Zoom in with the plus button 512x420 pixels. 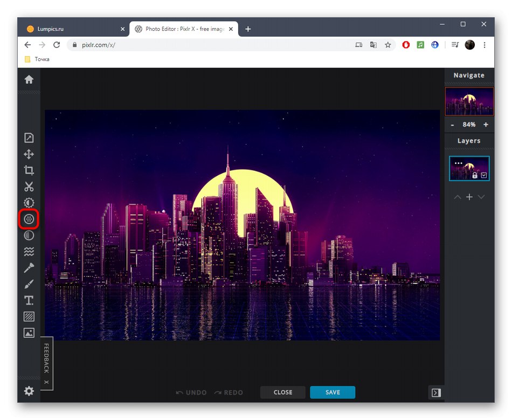point(486,125)
